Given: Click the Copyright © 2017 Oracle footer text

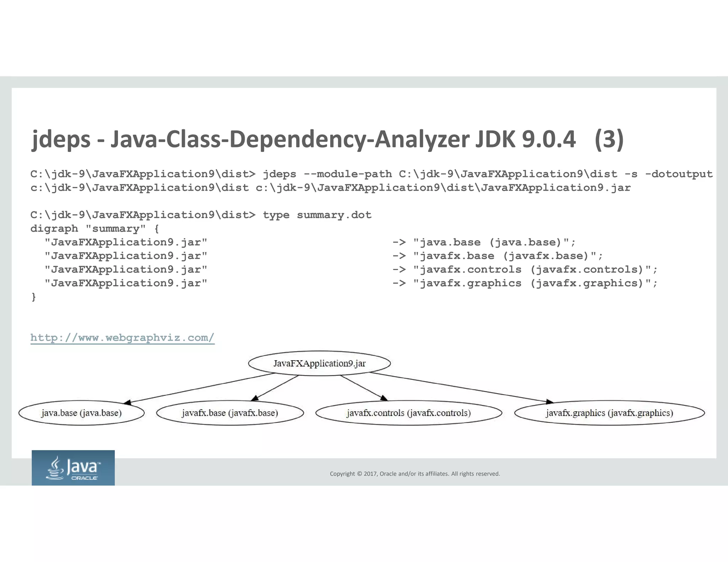Looking at the screenshot, I should click(x=415, y=474).
